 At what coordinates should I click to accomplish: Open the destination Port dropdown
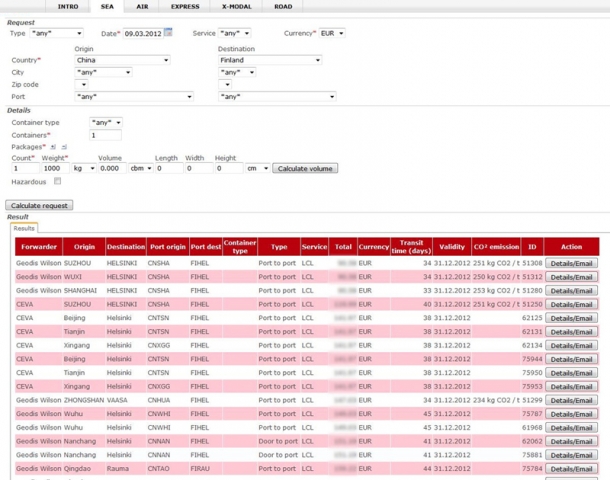coord(277,96)
